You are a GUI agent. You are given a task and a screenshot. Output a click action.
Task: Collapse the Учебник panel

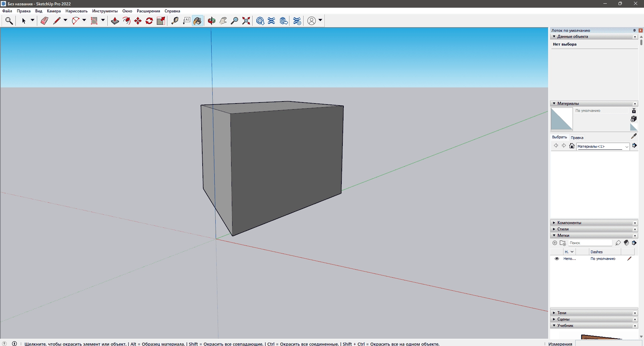[554, 326]
